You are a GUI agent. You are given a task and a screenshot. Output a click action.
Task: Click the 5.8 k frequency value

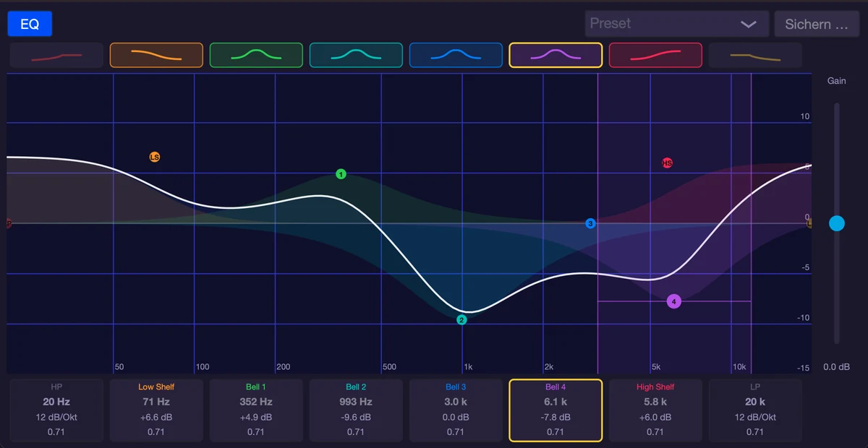(x=655, y=402)
